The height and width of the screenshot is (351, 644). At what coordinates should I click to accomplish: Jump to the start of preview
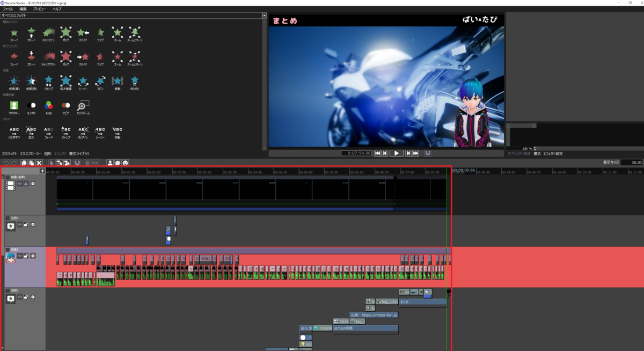point(378,153)
